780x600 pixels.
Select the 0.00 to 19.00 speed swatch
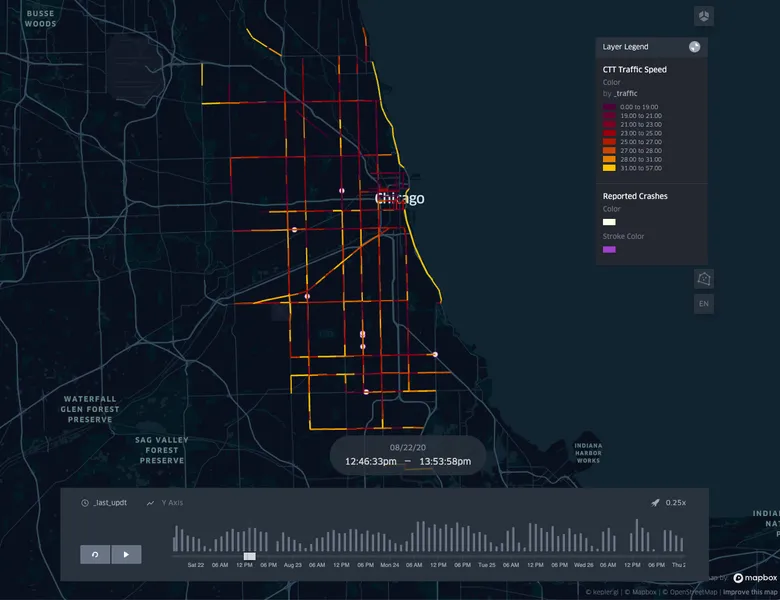609,107
